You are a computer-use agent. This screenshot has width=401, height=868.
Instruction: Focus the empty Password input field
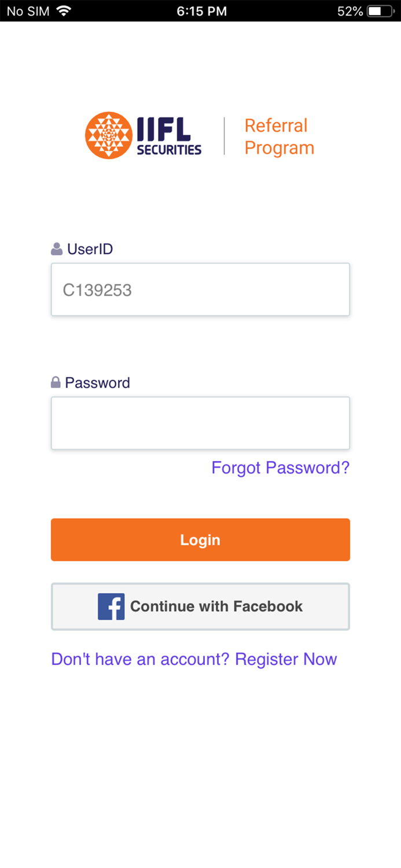(200, 422)
